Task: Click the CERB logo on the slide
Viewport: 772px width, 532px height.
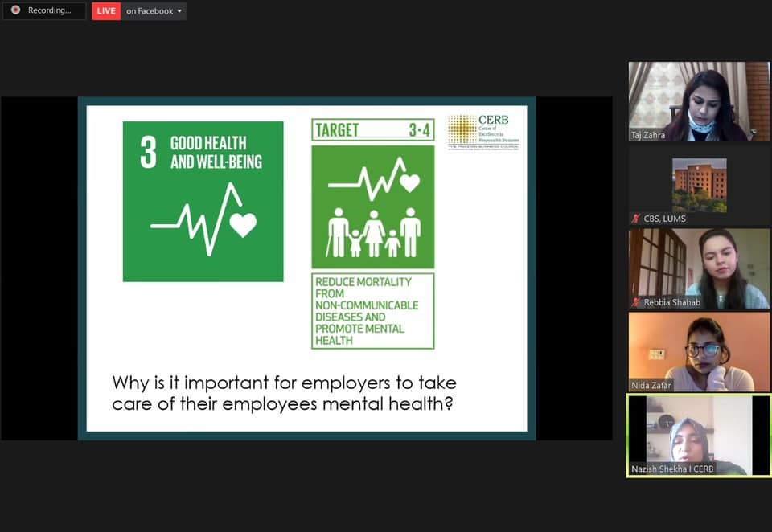Action: click(x=483, y=132)
